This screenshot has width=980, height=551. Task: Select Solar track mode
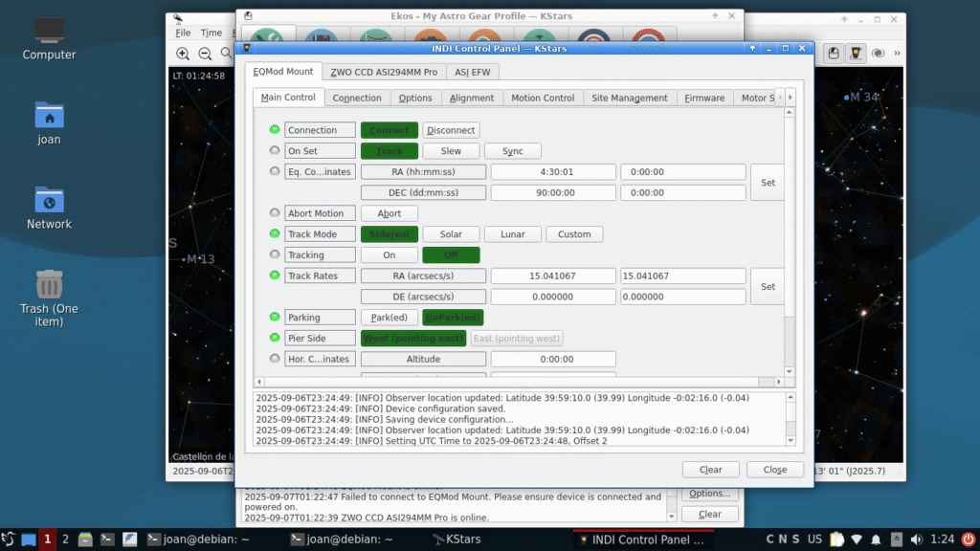coord(451,234)
